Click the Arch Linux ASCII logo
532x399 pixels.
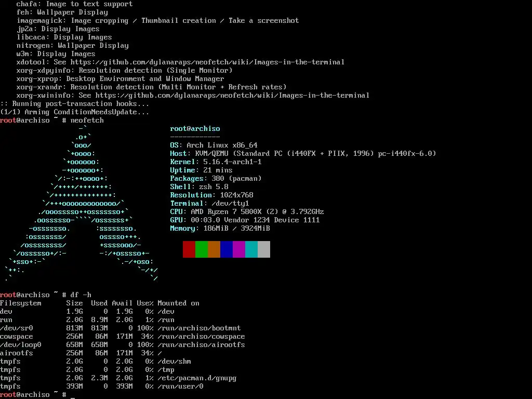(x=82, y=204)
